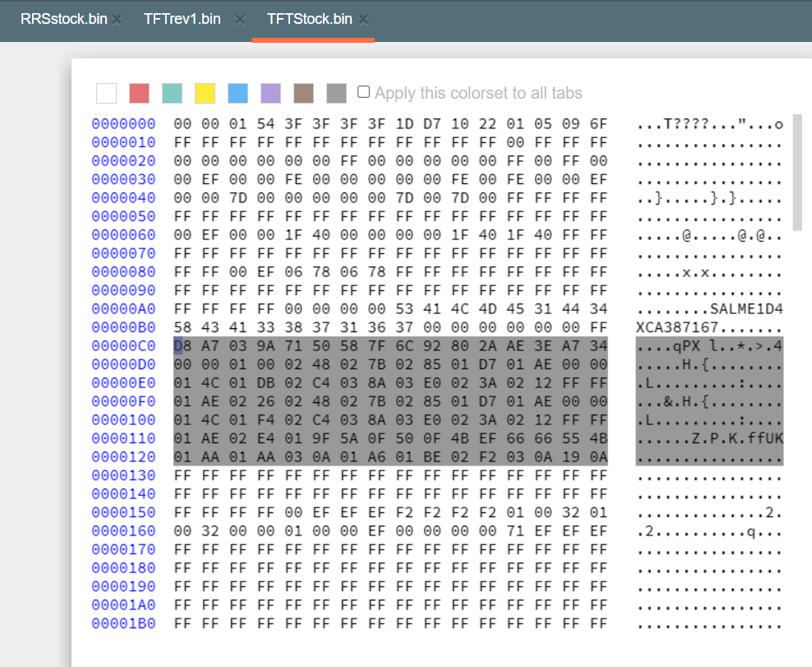Screen dimensions: 812x667
Task: Select byte 58 starting row 00000B0
Action: point(182,327)
